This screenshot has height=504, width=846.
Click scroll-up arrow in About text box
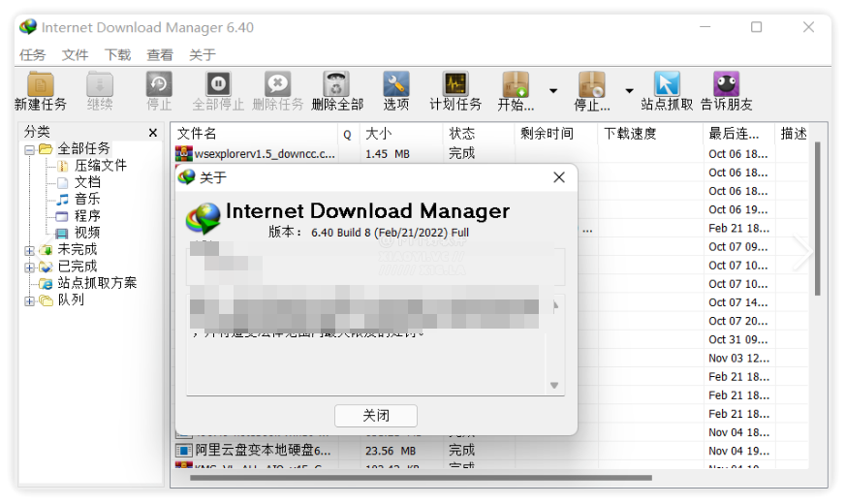click(x=555, y=306)
